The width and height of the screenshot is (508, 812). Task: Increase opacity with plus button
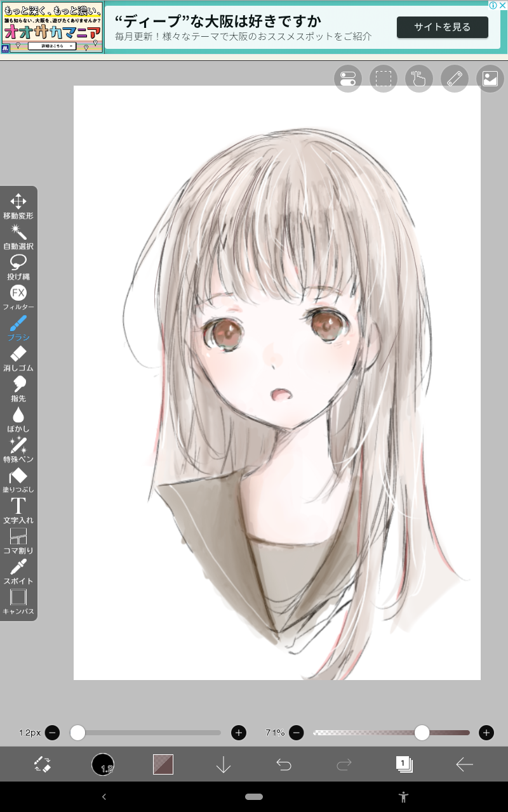[x=486, y=733]
